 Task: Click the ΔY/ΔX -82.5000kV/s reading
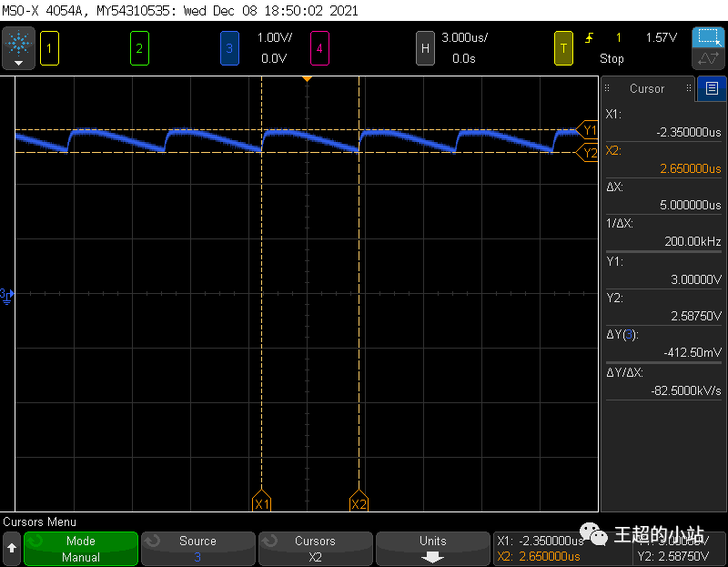[686, 390]
